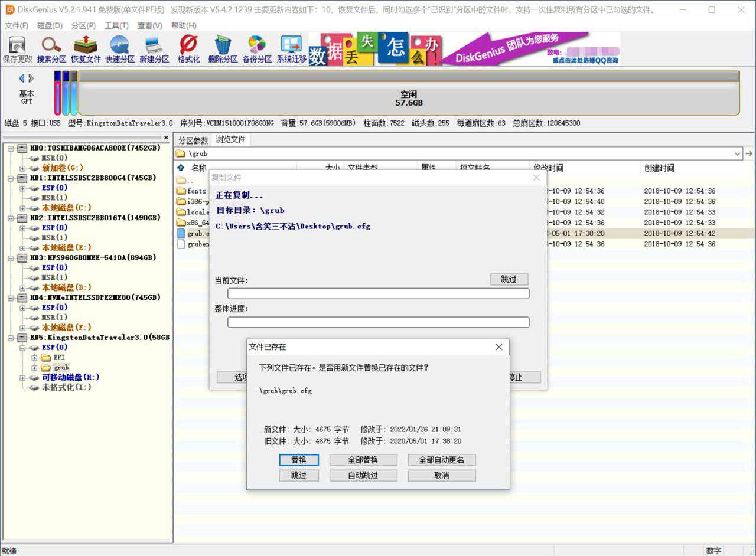Open the \grub path dropdown arrow
The height and width of the screenshot is (556, 756).
coord(737,153)
